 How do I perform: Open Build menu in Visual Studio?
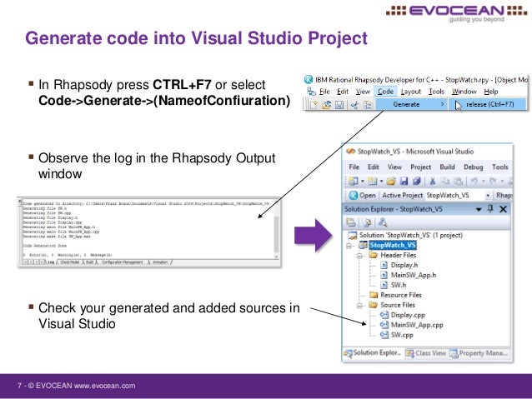click(x=447, y=167)
